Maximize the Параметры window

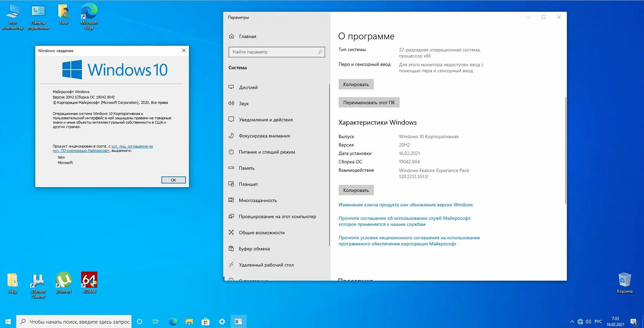544,17
